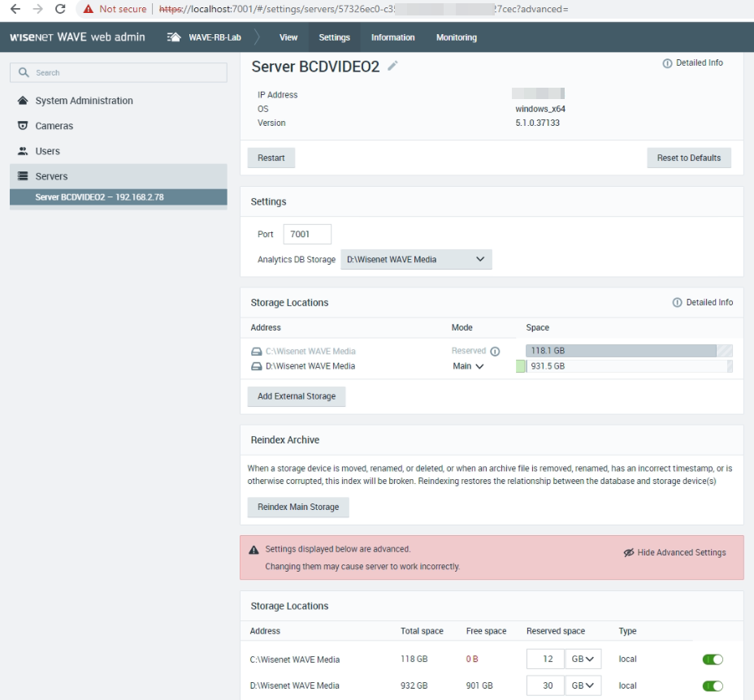Click the Reserved space column header
Screen dimensions: 754x700
pyautogui.click(x=556, y=631)
